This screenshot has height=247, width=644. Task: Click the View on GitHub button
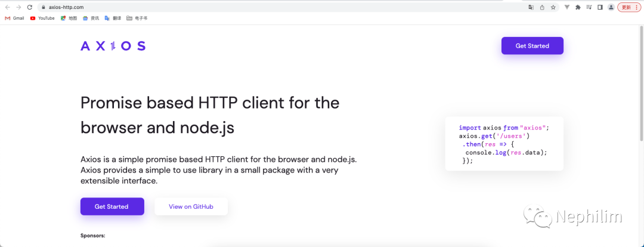click(191, 206)
